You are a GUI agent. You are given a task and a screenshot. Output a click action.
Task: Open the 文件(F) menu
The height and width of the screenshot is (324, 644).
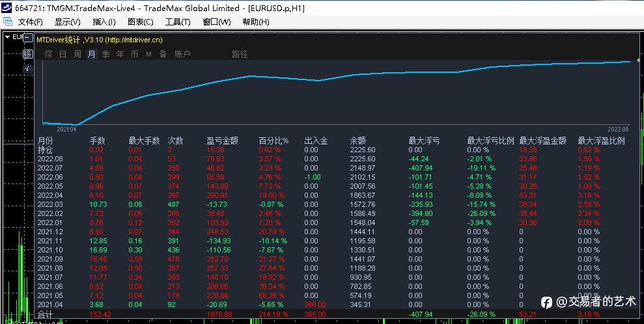[30, 22]
